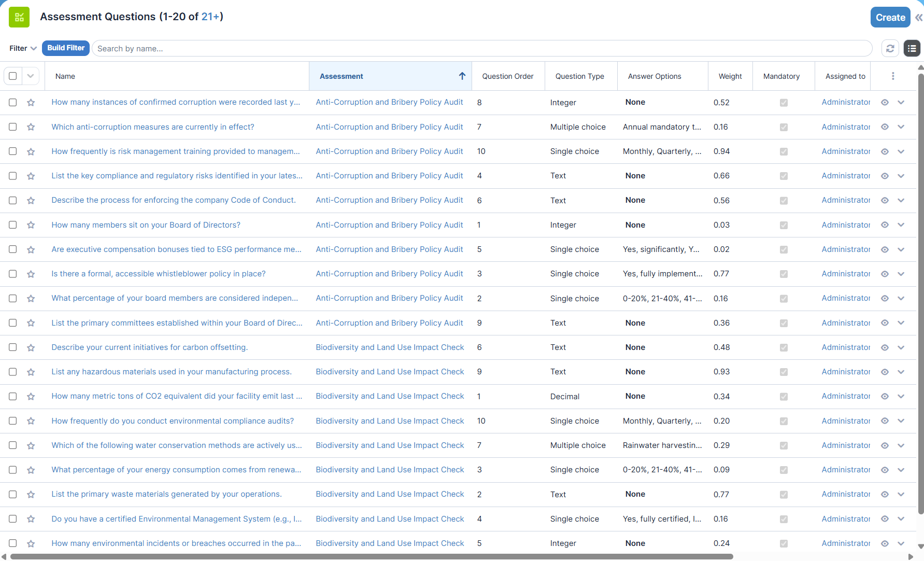Select the 'Describe your current initiatives' row checkbox
This screenshot has width=924, height=561.
pos(13,347)
